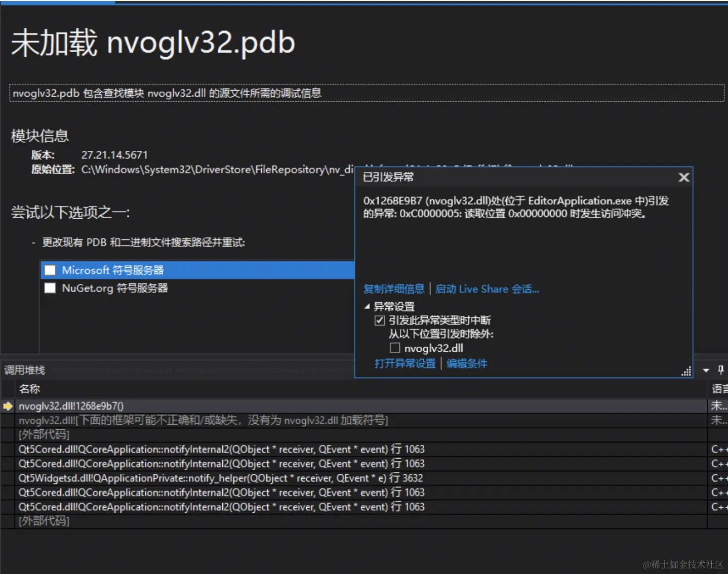728x574 pixels.
Task: Click 更改现有 PDB 和二进制文件搜索路径并重试 text
Action: pyautogui.click(x=143, y=242)
